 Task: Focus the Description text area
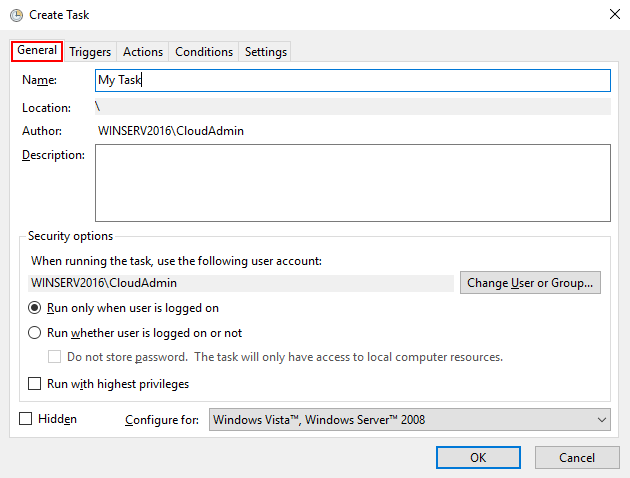tap(352, 182)
